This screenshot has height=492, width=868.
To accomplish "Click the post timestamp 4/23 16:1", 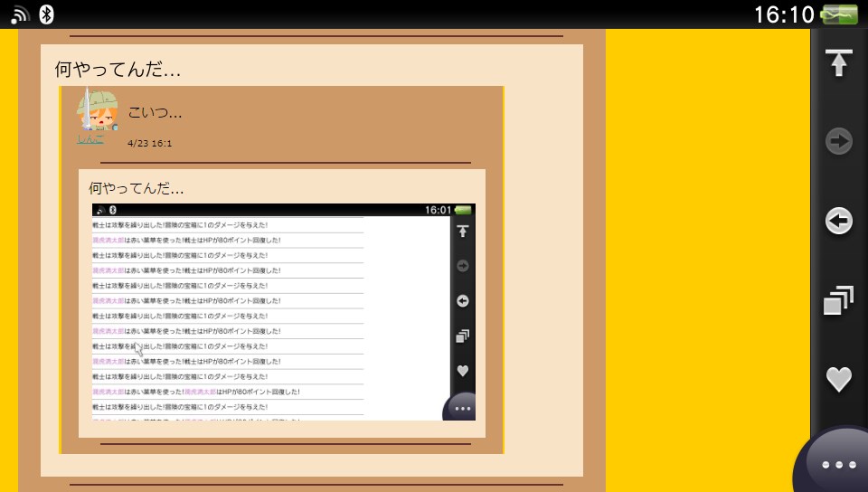I will pyautogui.click(x=150, y=143).
